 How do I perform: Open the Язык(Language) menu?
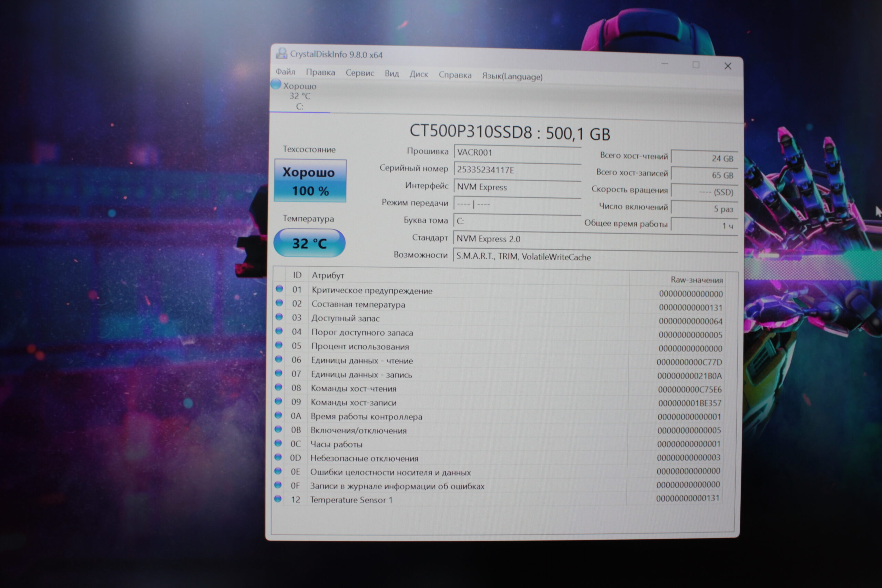512,76
